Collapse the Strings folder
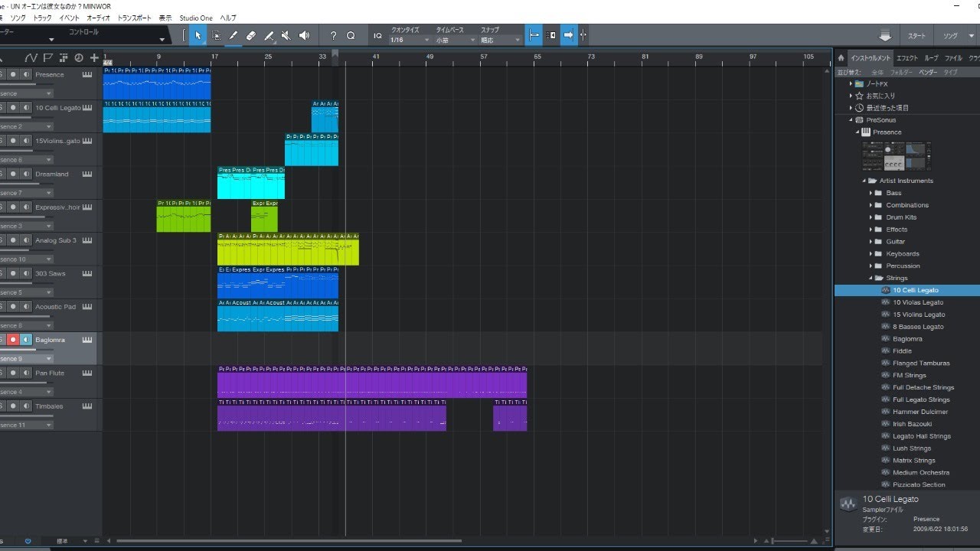980x551 pixels. pos(871,278)
